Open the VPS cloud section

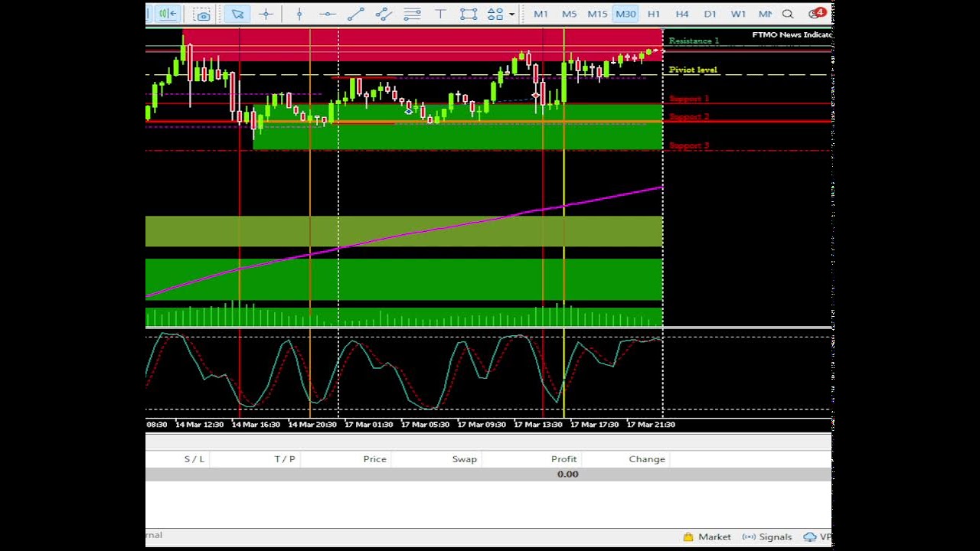pos(816,537)
